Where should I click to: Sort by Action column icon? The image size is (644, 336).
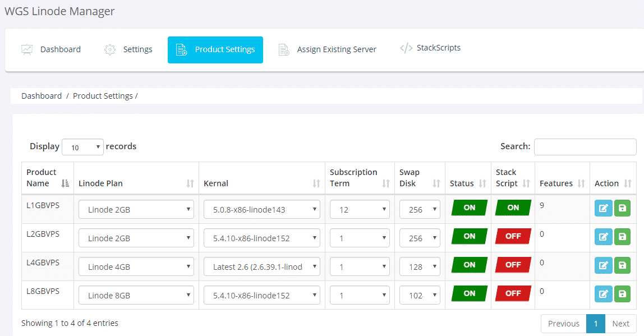pos(627,183)
